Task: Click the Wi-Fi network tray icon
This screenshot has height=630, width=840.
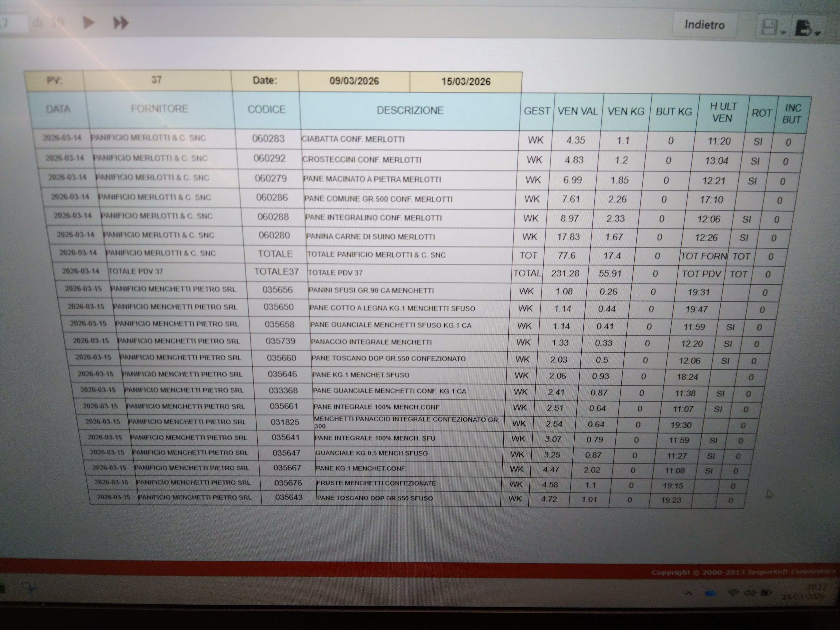Action: point(733,593)
